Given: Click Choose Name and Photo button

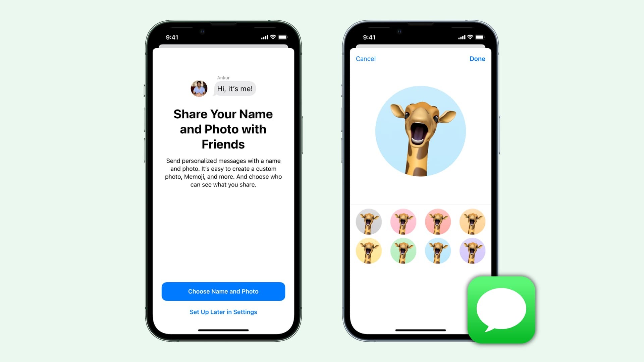Looking at the screenshot, I should coord(223,291).
